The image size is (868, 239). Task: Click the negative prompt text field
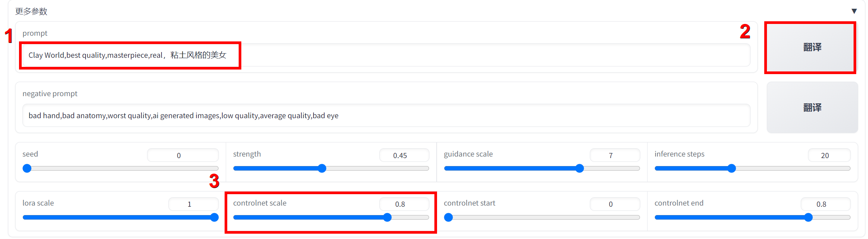386,116
